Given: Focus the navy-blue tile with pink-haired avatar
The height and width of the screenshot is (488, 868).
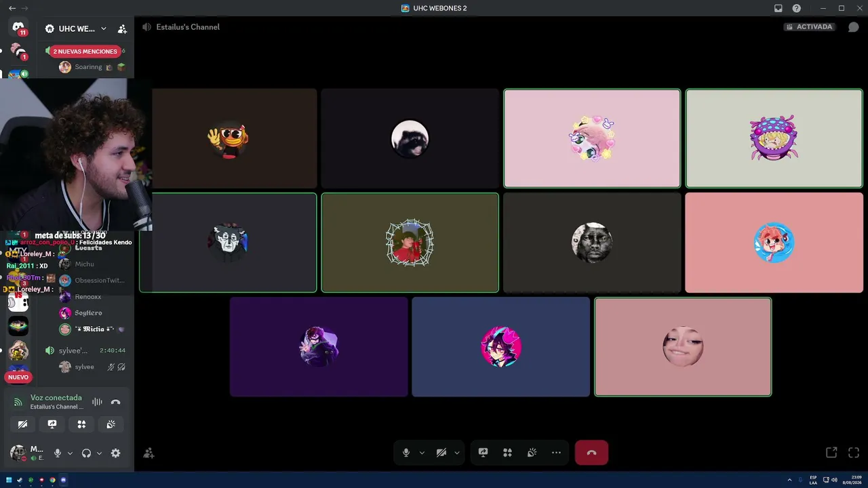Looking at the screenshot, I should pos(500,347).
